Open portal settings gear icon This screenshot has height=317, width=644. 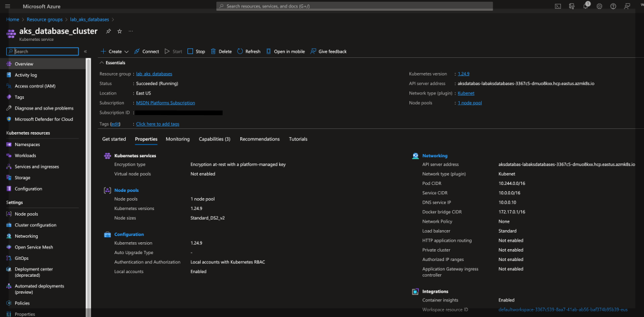point(599,6)
